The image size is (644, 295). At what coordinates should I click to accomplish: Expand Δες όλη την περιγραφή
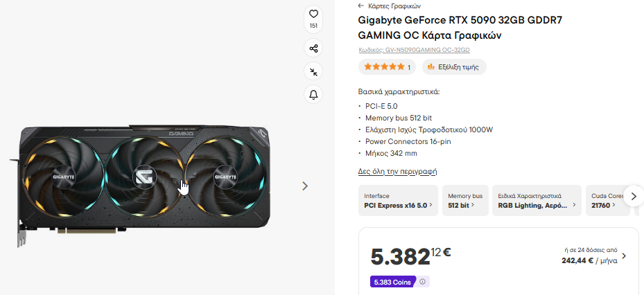[397, 171]
